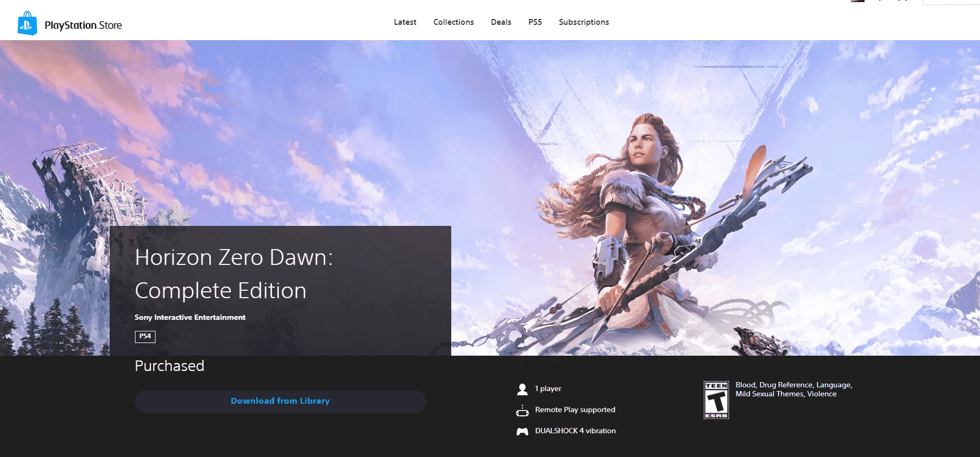Viewport: 980px width, 457px height.
Task: Click the single player person icon
Action: coord(522,389)
